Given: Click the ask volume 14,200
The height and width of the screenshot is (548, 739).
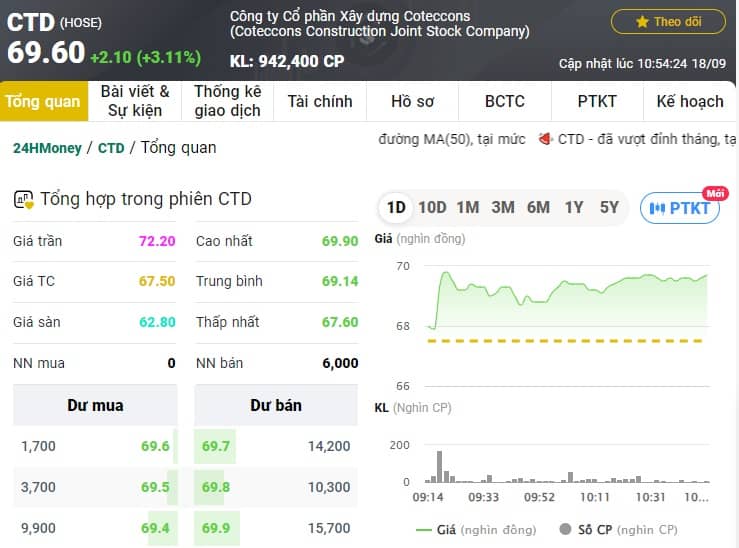Looking at the screenshot, I should pyautogui.click(x=329, y=446).
